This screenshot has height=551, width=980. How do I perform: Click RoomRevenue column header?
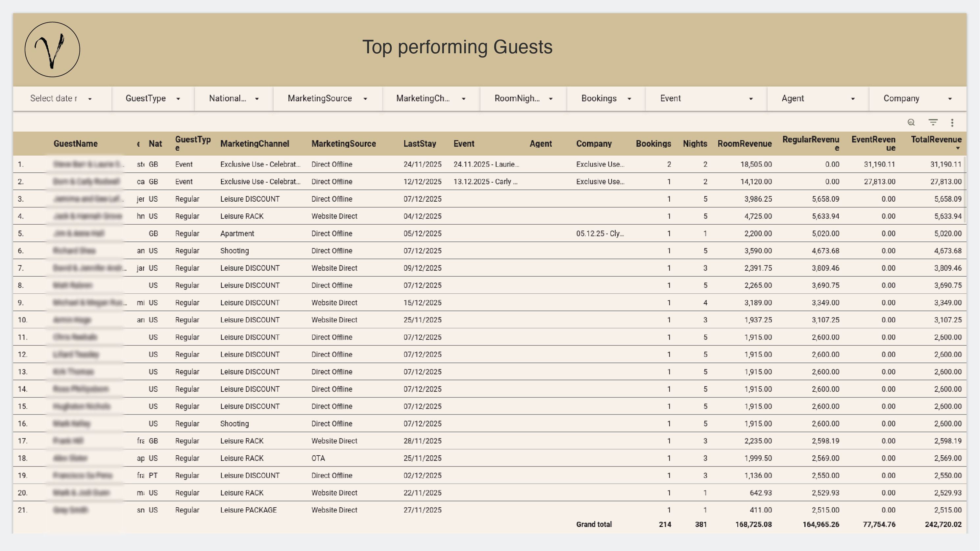744,144
